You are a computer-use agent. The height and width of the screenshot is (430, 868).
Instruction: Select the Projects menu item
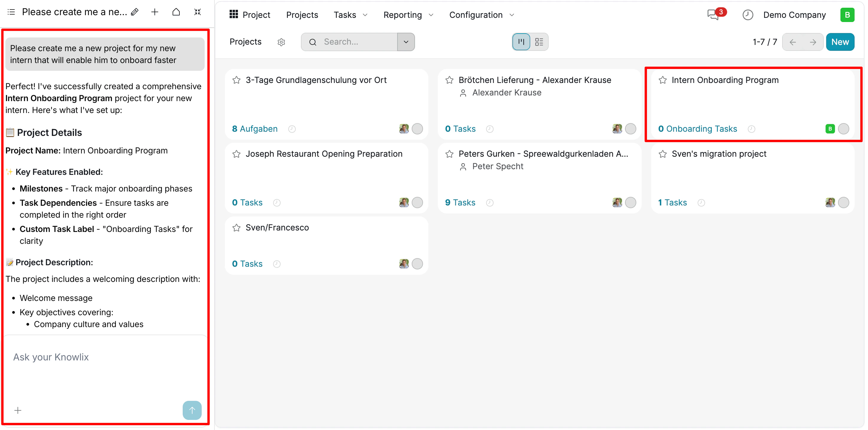pyautogui.click(x=302, y=15)
